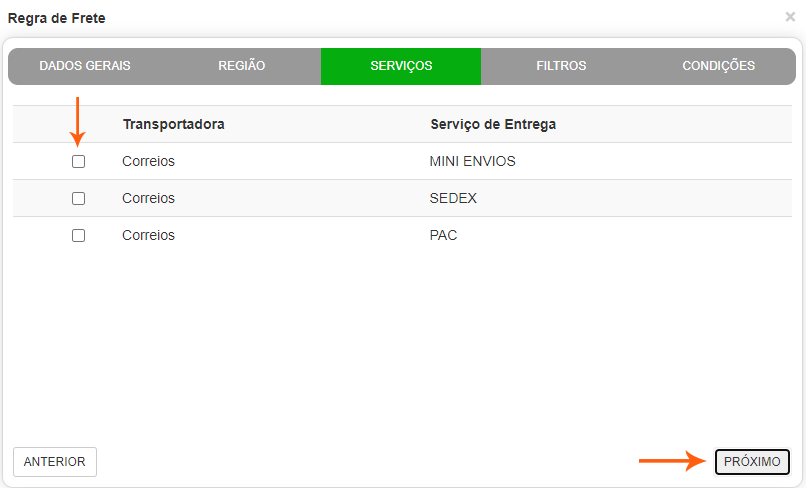806x488 pixels.
Task: Click Correios in the SEDEX row
Action: [x=148, y=198]
